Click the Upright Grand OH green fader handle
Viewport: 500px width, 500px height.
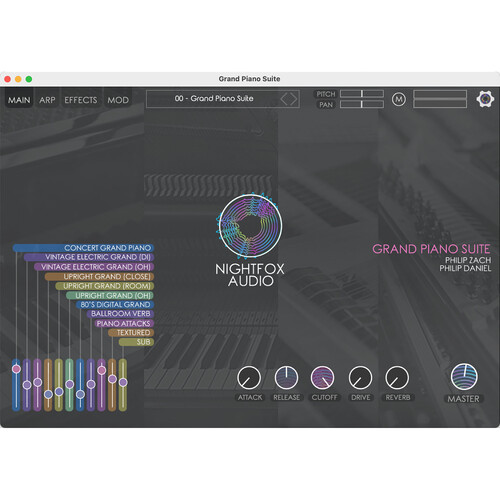(70, 384)
